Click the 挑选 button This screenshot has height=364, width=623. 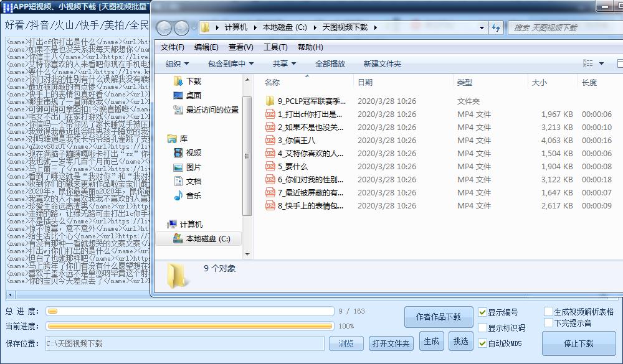(461, 341)
